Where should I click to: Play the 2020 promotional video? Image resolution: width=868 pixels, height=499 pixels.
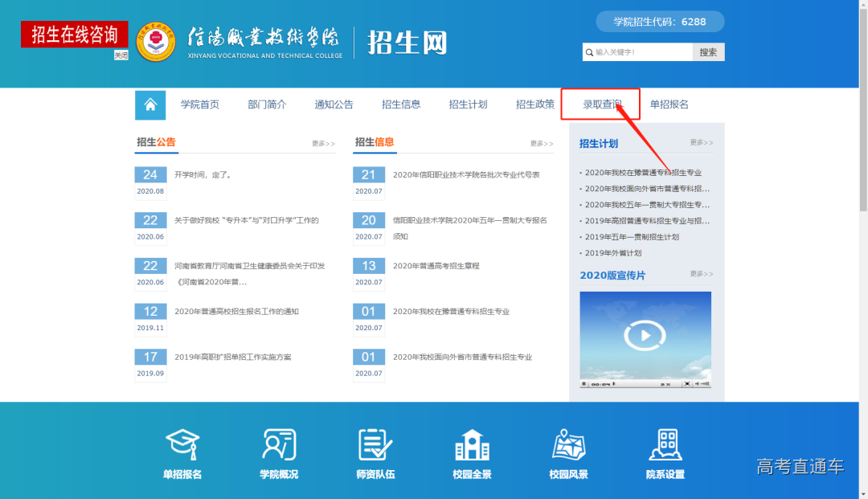coord(645,335)
